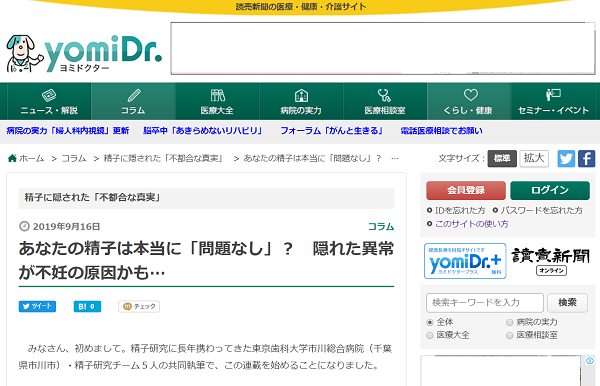Click the yomiDr. dog mascot logo
Viewport: 600px width, 386px height.
click(x=24, y=54)
